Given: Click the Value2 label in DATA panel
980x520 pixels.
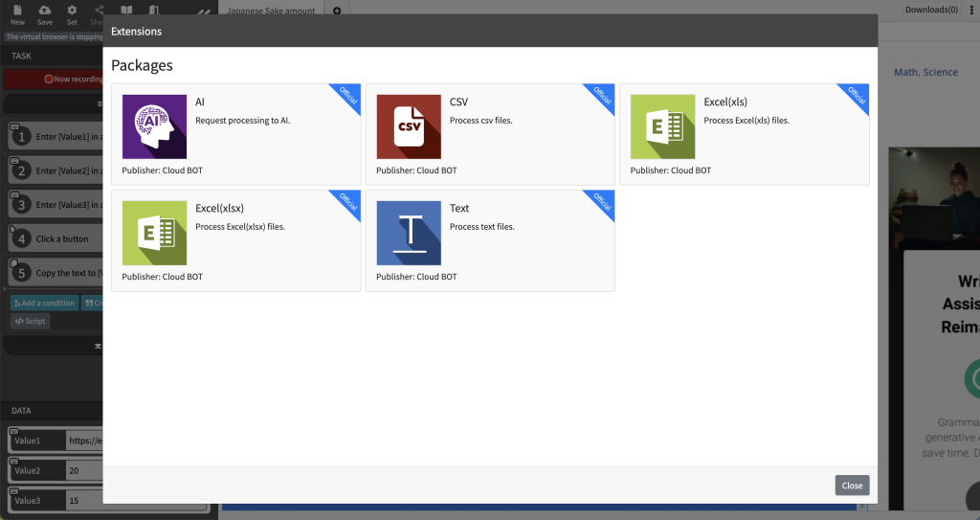Looking at the screenshot, I should (28, 470).
